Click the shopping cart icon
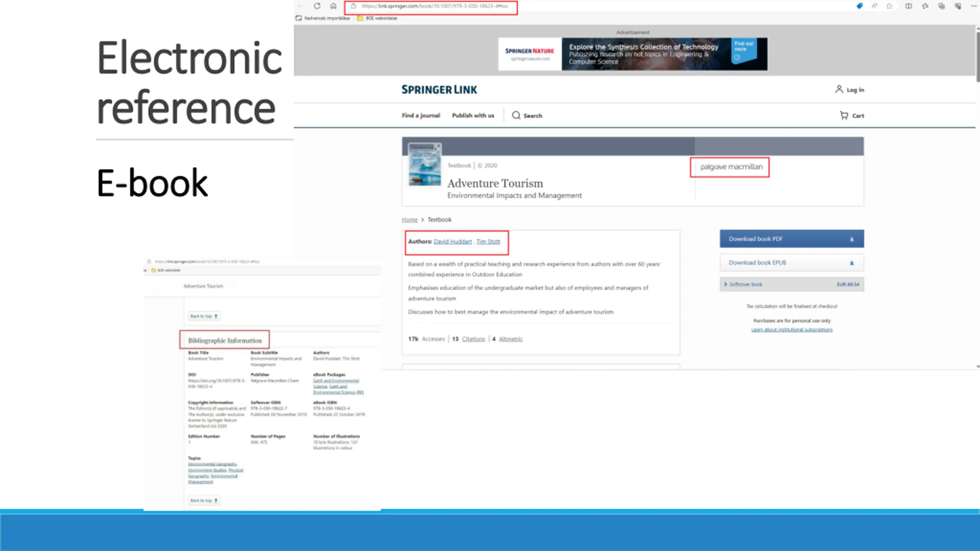The height and width of the screenshot is (551, 980). 844,115
